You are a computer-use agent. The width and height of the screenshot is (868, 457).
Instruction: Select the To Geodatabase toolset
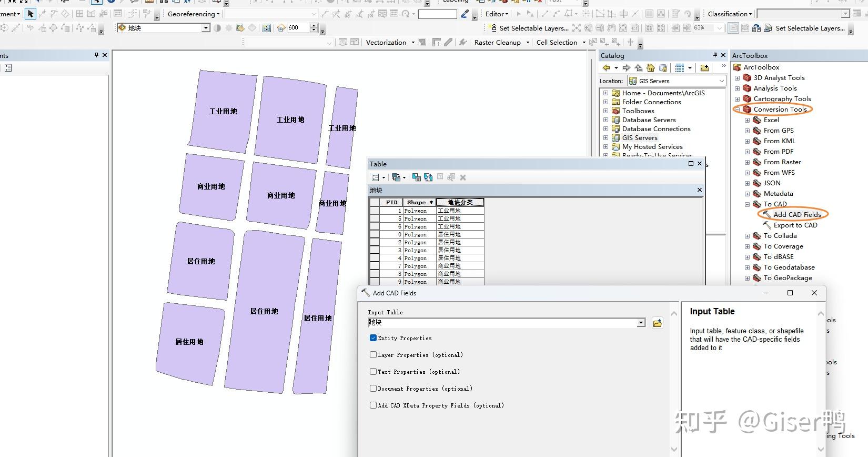tap(789, 267)
